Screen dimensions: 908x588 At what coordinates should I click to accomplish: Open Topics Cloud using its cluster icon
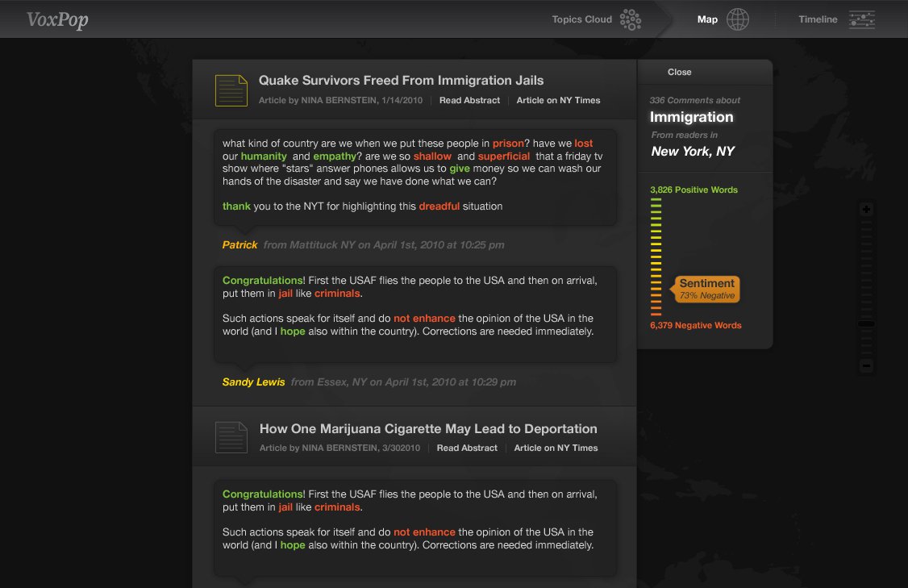click(630, 19)
